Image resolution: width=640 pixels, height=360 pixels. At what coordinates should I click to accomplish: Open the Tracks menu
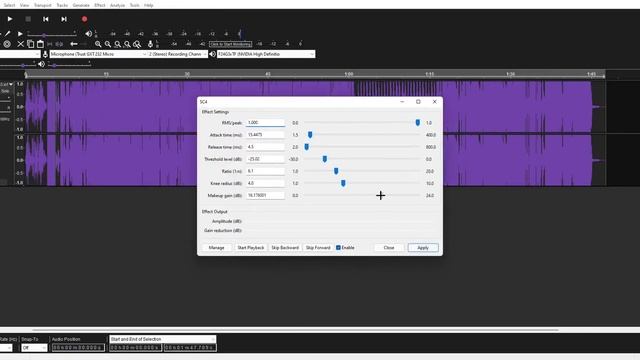62,5
